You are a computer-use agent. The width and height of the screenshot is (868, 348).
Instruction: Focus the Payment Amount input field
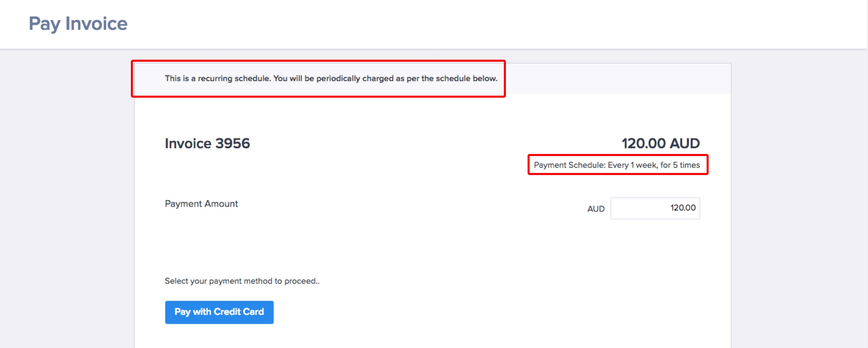[655, 208]
